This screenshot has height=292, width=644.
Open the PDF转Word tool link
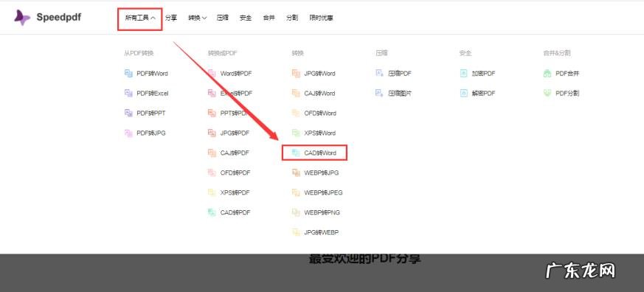[x=153, y=74]
